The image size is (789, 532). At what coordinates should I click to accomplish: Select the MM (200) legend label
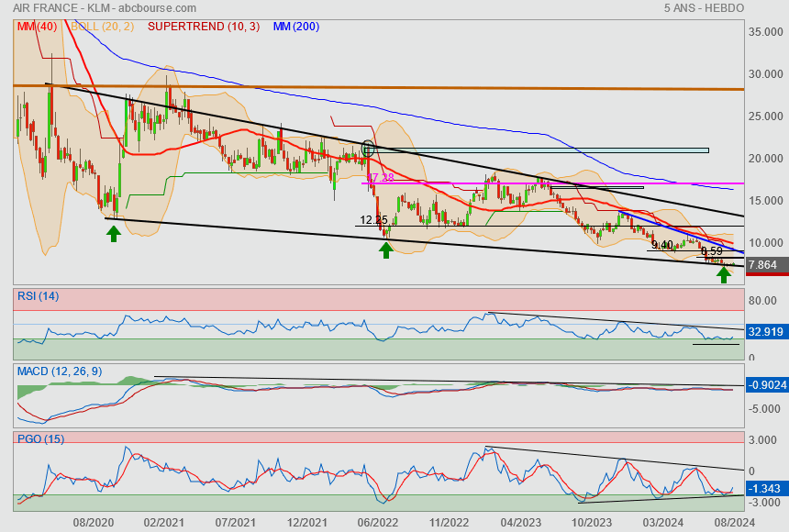(296, 27)
